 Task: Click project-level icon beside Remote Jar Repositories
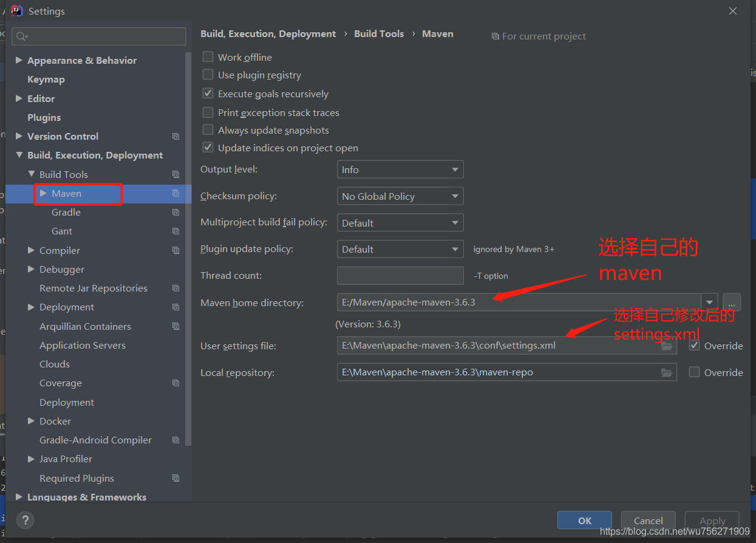(175, 289)
